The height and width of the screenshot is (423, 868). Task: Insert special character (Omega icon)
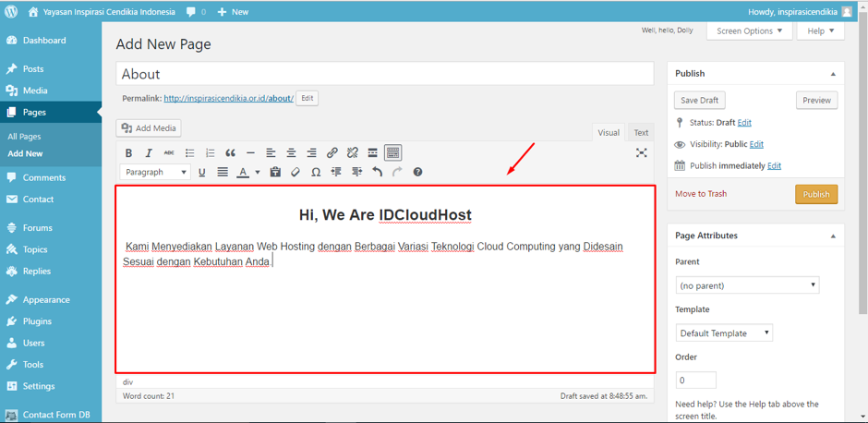(316, 172)
